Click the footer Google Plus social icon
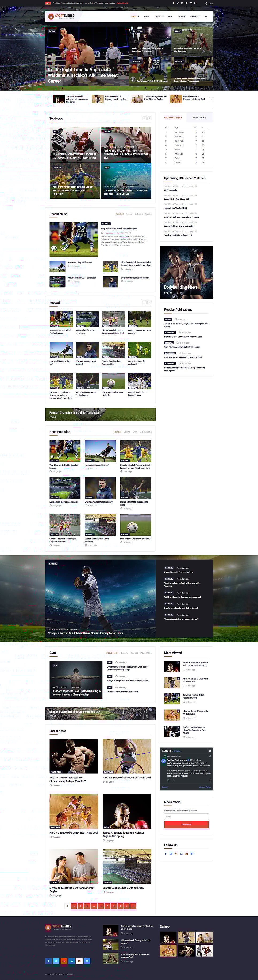 (64, 961)
